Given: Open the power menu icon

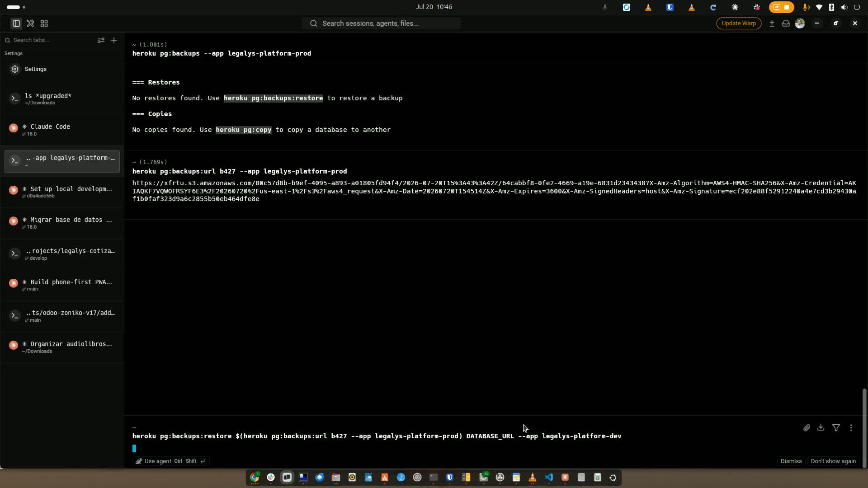Looking at the screenshot, I should [x=857, y=7].
